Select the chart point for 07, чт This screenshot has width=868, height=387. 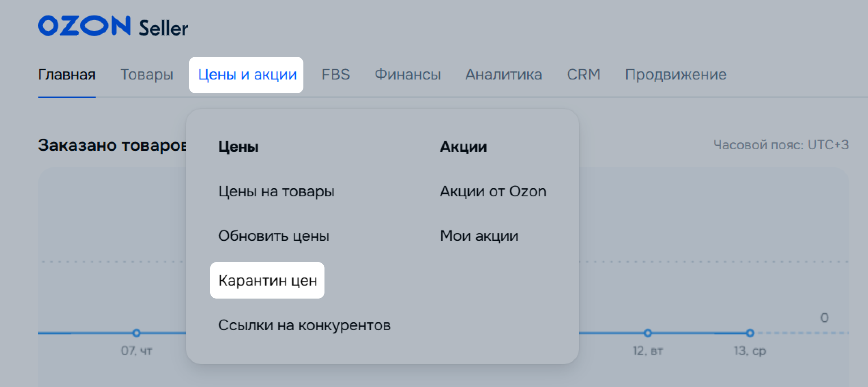click(x=136, y=333)
